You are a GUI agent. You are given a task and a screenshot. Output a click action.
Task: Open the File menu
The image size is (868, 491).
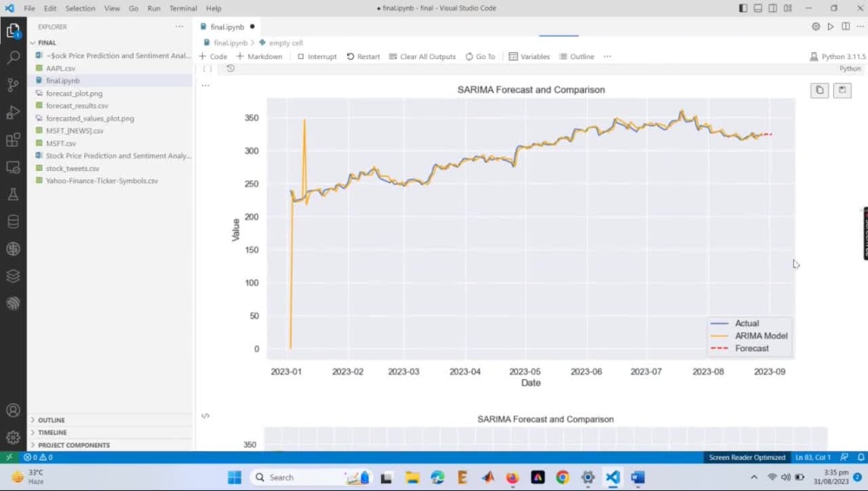click(30, 9)
